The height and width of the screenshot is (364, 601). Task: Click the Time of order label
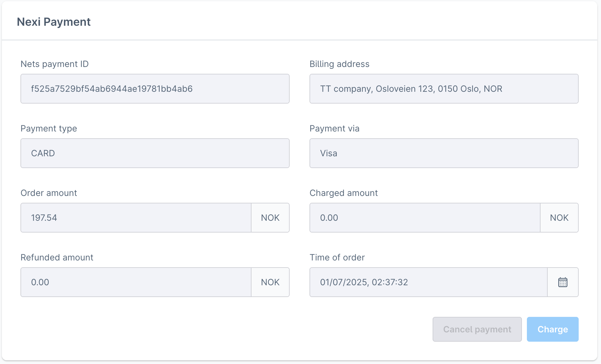337,257
